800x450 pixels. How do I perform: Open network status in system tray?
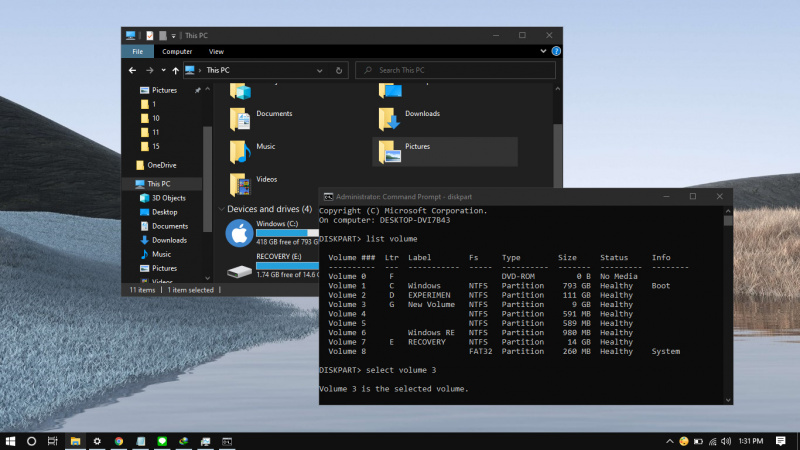pos(713,441)
